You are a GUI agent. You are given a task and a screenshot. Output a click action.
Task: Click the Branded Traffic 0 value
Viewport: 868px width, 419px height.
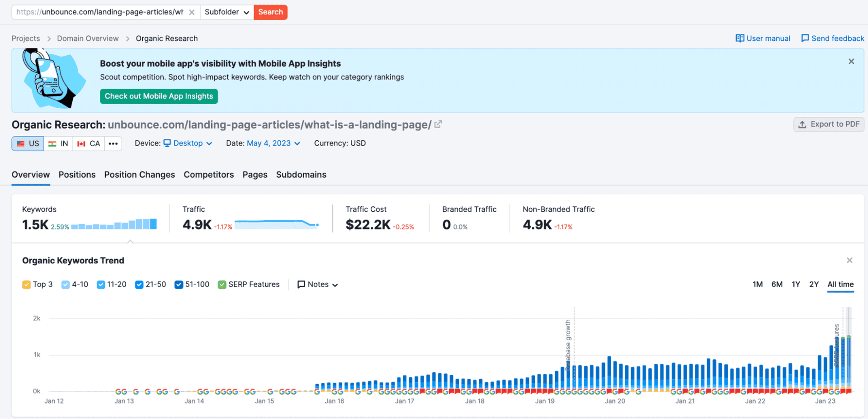click(447, 224)
